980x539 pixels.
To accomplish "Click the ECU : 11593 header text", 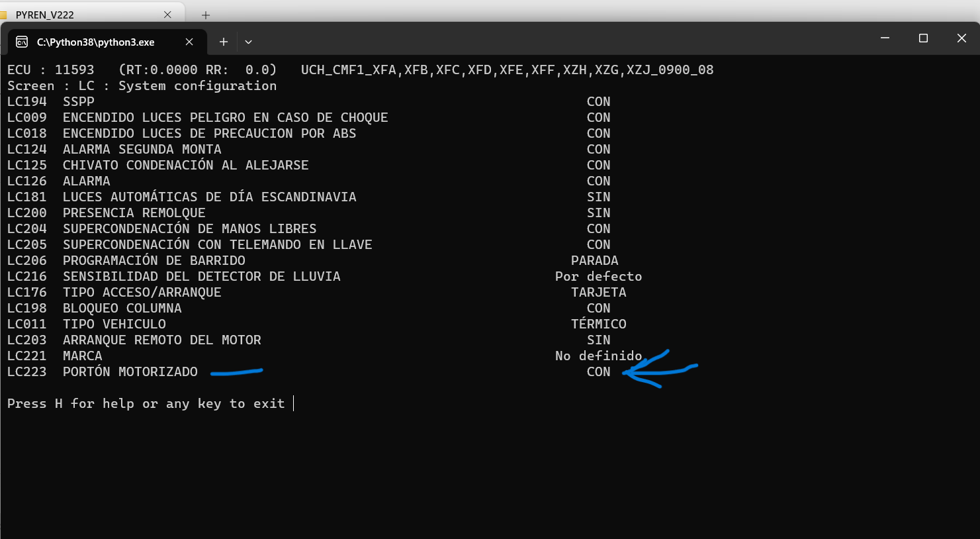I will click(51, 70).
